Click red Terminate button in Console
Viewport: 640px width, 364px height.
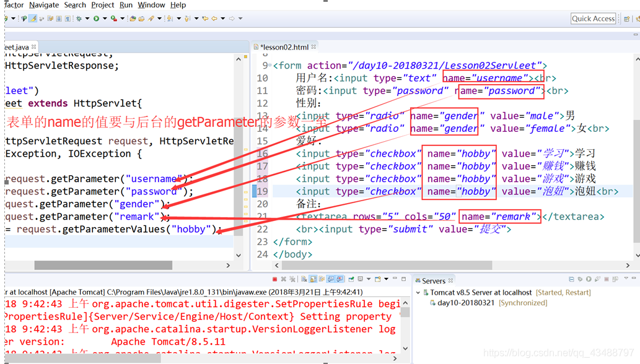(x=274, y=279)
